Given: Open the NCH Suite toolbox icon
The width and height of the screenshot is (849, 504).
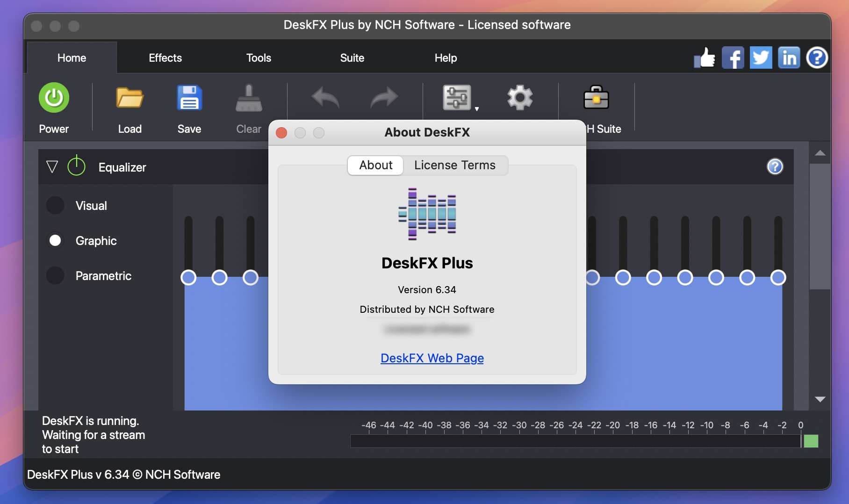Looking at the screenshot, I should click(x=596, y=97).
